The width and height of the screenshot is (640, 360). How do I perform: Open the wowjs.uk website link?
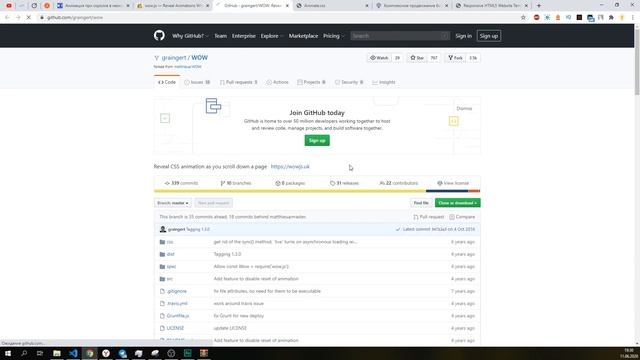point(290,167)
